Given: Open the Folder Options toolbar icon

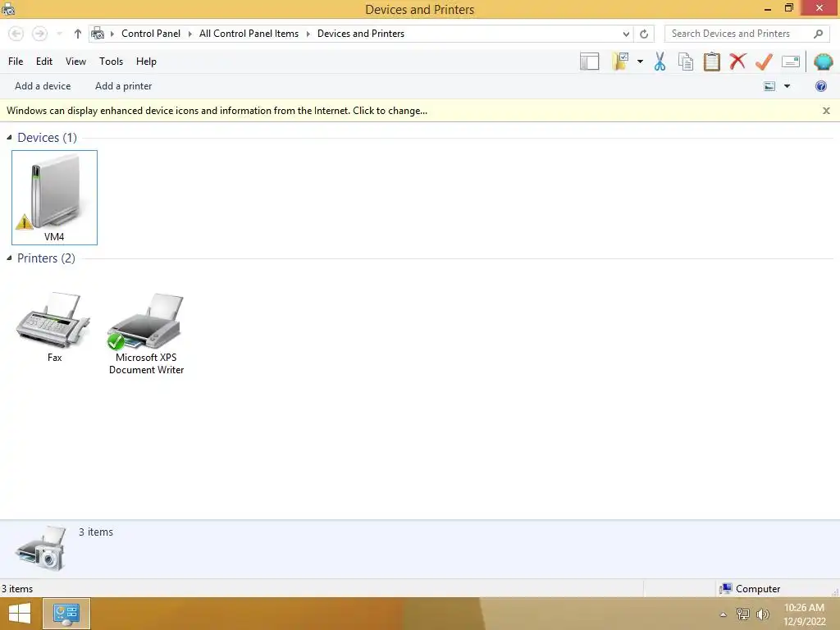Looking at the screenshot, I should (620, 62).
